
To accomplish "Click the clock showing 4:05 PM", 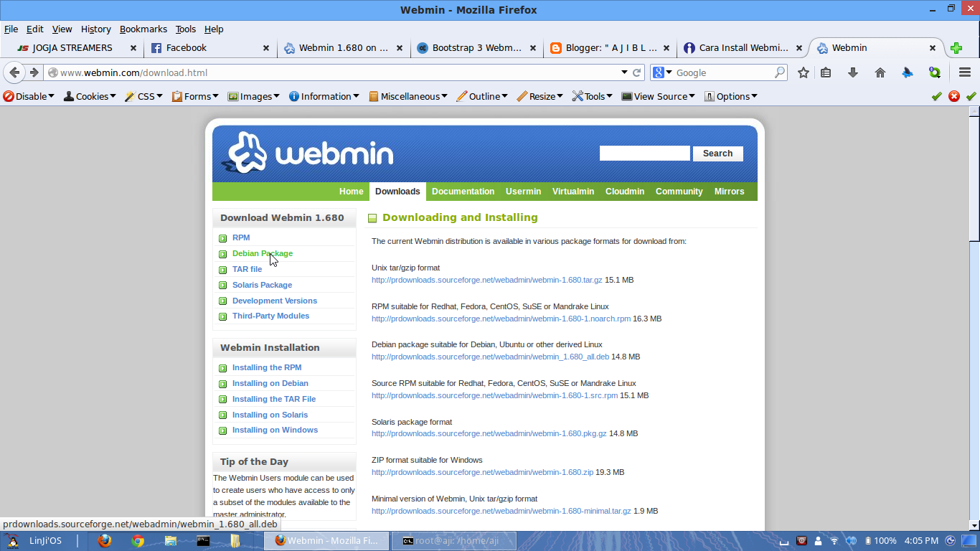I will tap(921, 541).
